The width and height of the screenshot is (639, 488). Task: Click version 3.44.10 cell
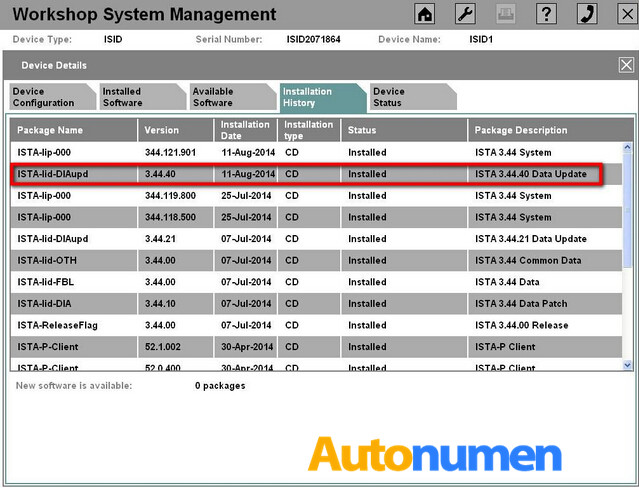pos(160,304)
